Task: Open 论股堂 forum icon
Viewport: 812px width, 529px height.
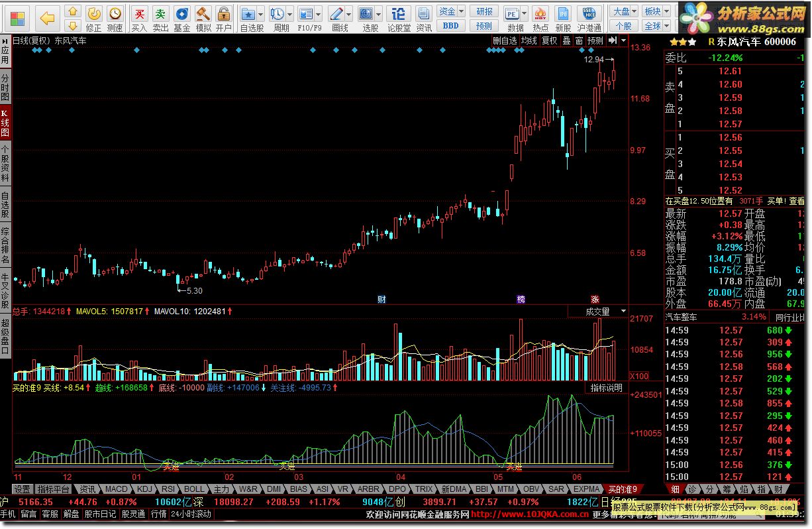Action: (398, 13)
